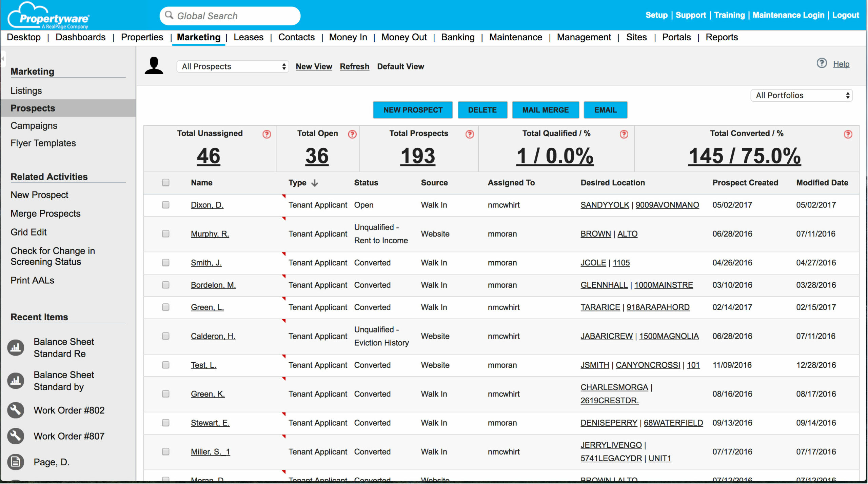
Task: Open the Marketing tab
Action: (199, 37)
